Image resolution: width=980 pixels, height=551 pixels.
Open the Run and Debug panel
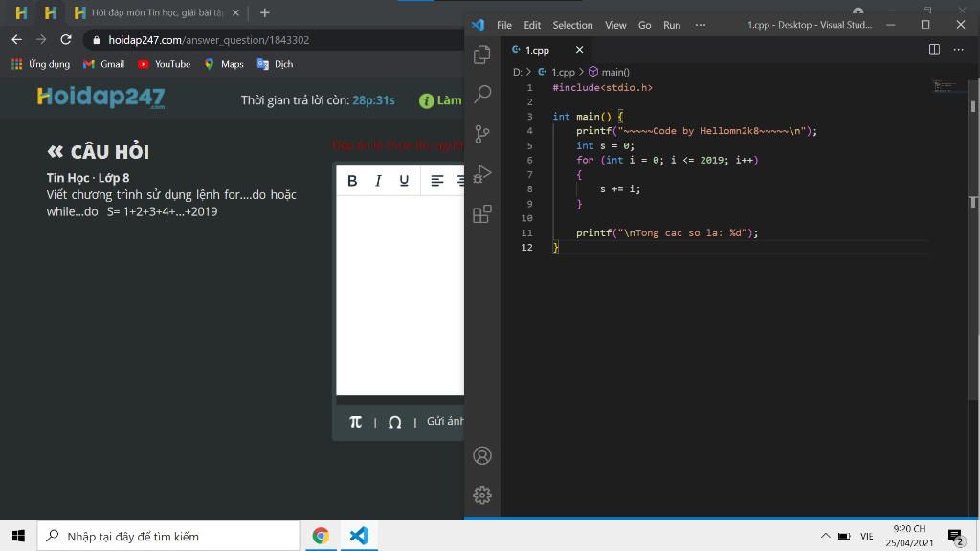[x=482, y=173]
